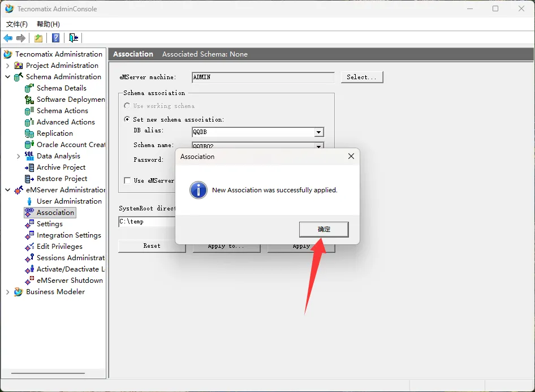
Task: Click the Schema Details icon
Action: (x=29, y=88)
